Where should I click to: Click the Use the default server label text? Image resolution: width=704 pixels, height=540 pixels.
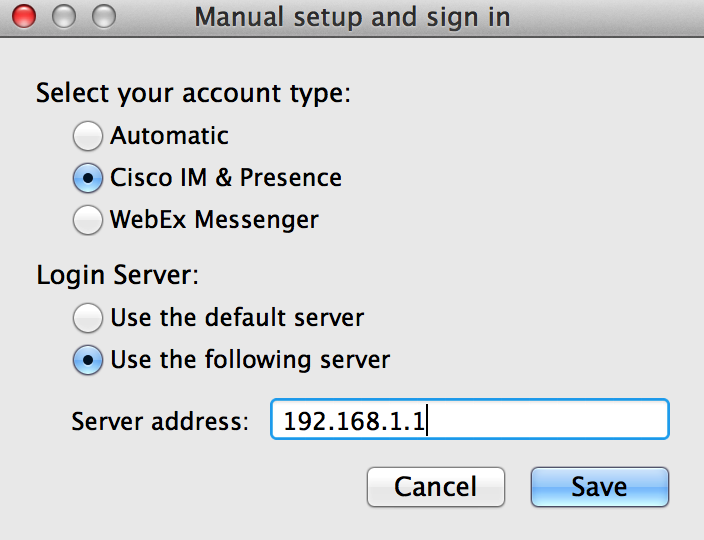pos(237,317)
